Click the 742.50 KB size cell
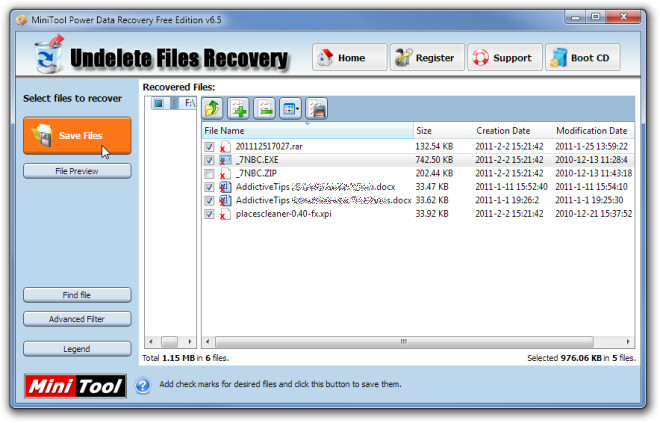Screen dimensions: 660x423 (x=434, y=160)
